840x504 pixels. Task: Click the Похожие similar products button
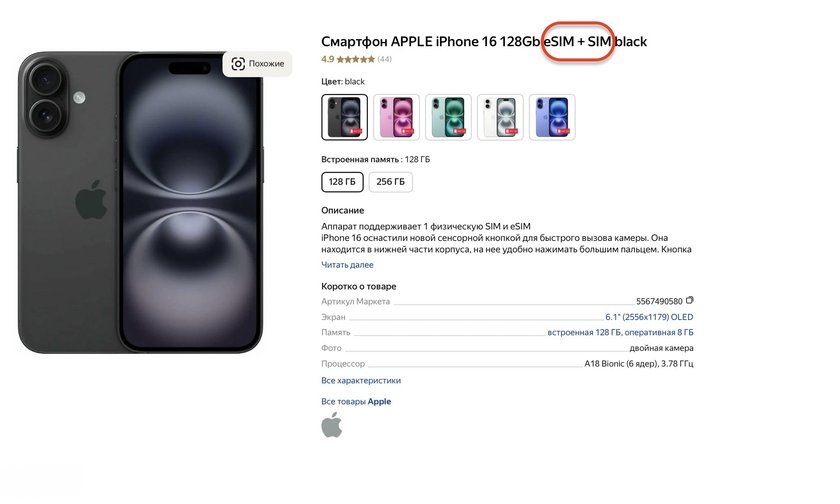pyautogui.click(x=258, y=64)
